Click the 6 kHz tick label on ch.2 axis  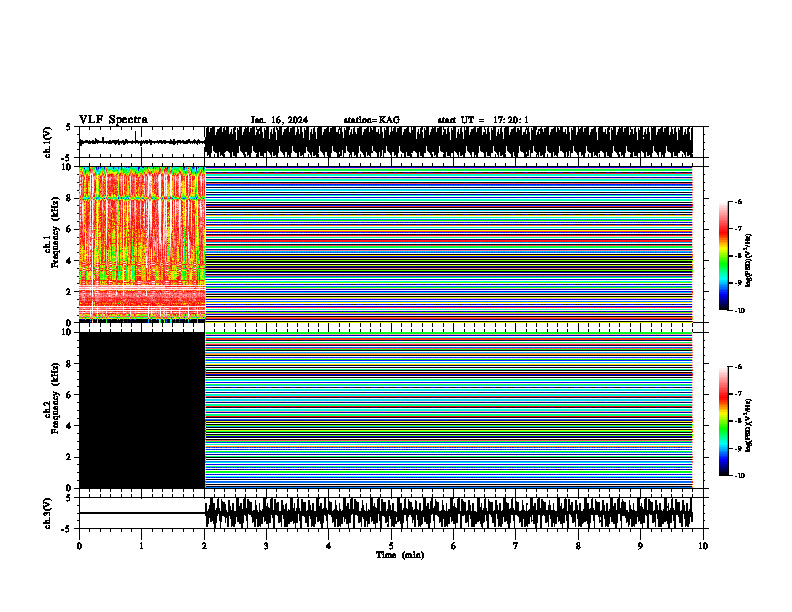point(70,395)
